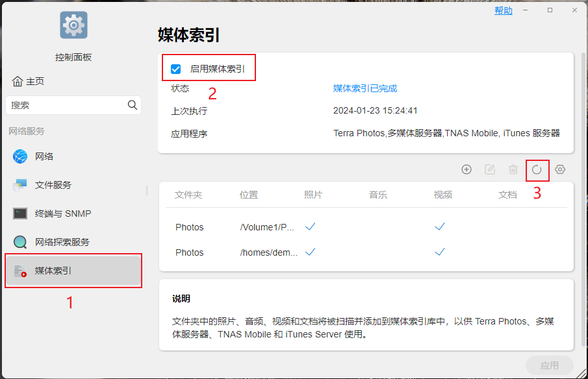Minimize the control panel window
588x379 pixels.
pyautogui.click(x=526, y=10)
